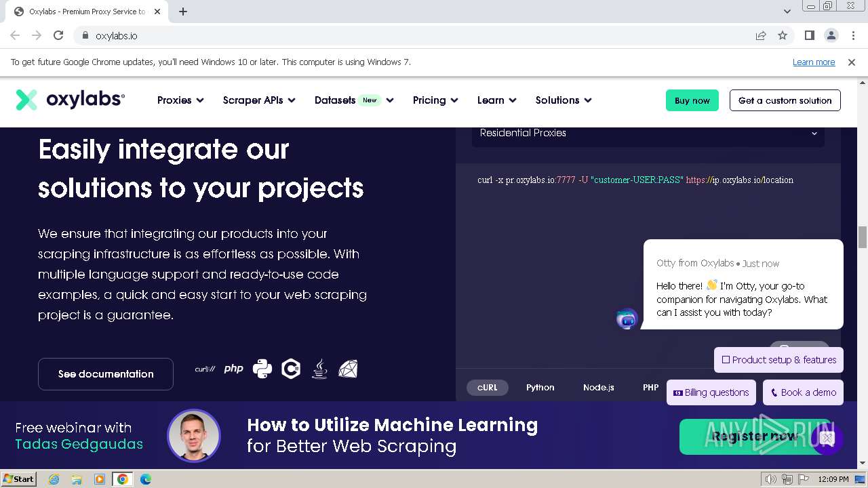Reload the oxylabs.io page
This screenshot has height=488, width=868.
[x=58, y=35]
